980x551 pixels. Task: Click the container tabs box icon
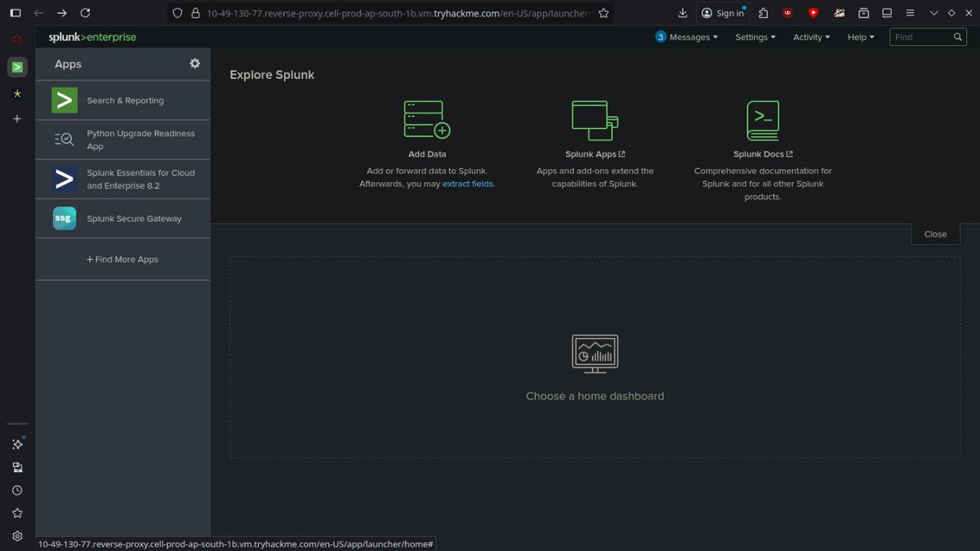pyautogui.click(x=863, y=13)
